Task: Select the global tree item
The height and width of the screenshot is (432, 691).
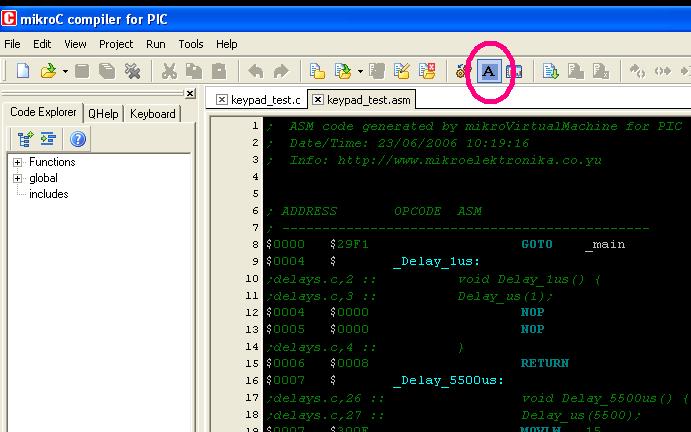Action: [x=43, y=178]
